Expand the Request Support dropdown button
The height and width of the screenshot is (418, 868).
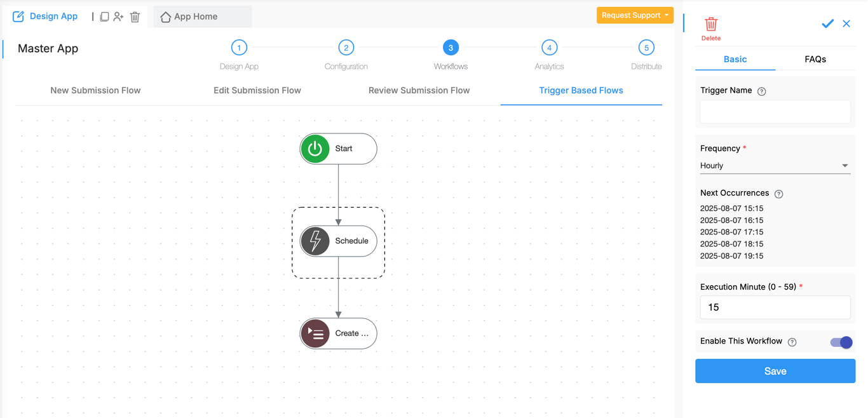(634, 15)
